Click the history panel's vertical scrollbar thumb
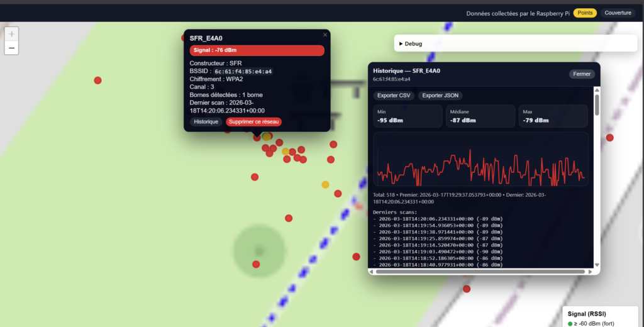The width and height of the screenshot is (644, 327). tap(597, 105)
